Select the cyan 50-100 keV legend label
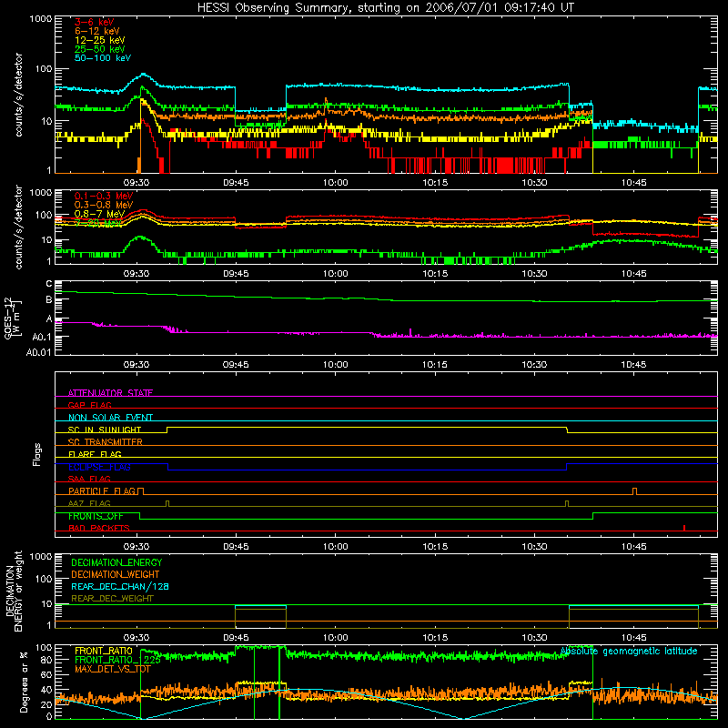Screen dimensions: 728x728 pos(103,58)
